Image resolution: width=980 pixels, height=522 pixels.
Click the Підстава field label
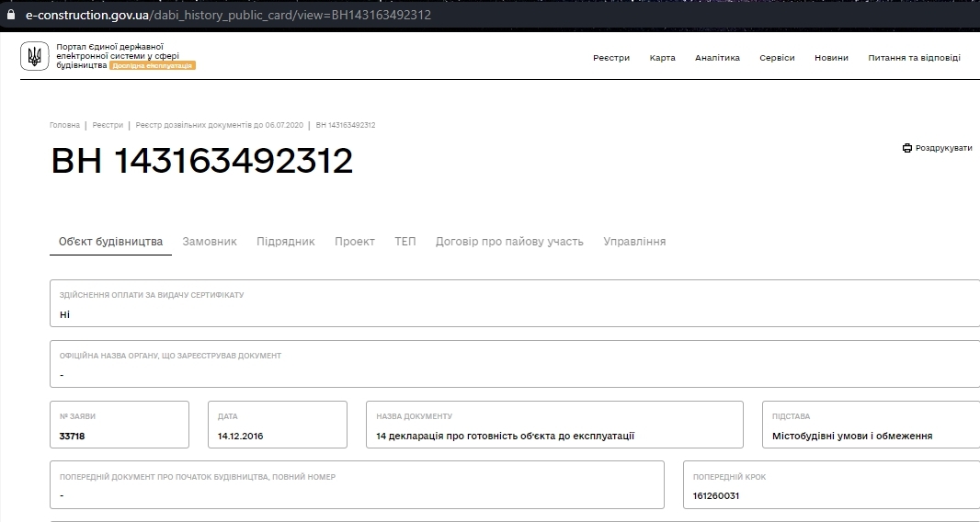pos(791,416)
